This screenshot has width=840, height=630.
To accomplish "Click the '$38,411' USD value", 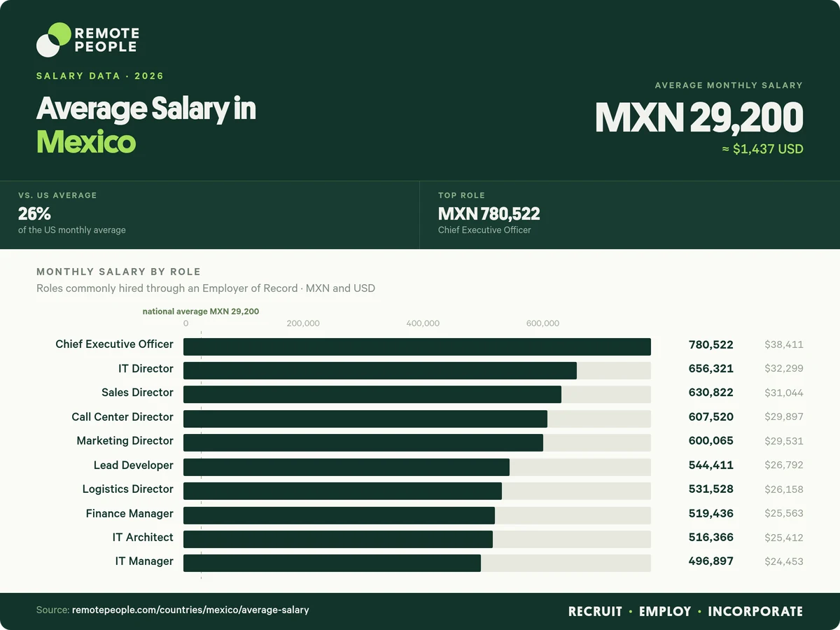I will click(x=784, y=344).
